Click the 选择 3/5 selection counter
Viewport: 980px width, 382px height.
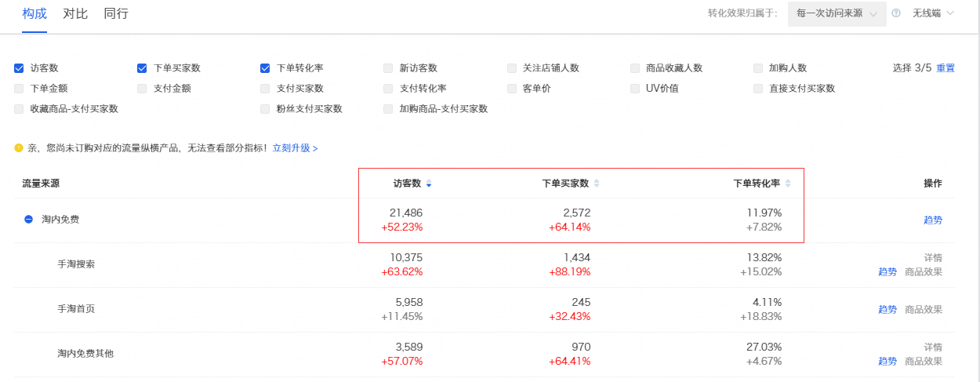click(912, 68)
